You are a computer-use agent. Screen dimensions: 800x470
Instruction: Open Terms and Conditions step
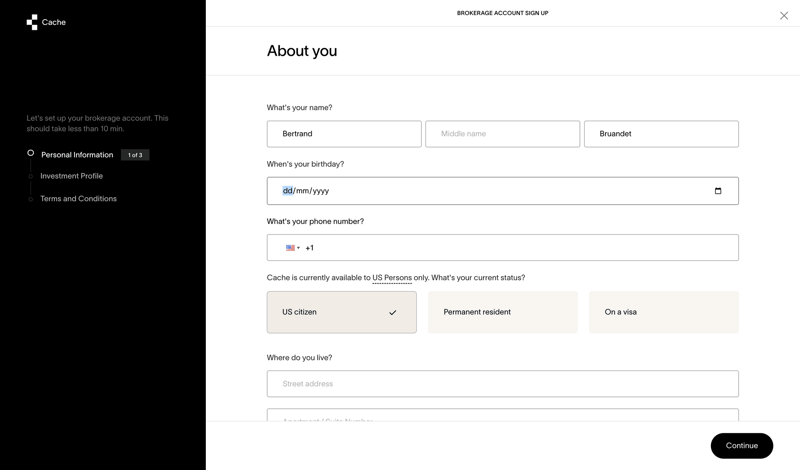pos(78,199)
